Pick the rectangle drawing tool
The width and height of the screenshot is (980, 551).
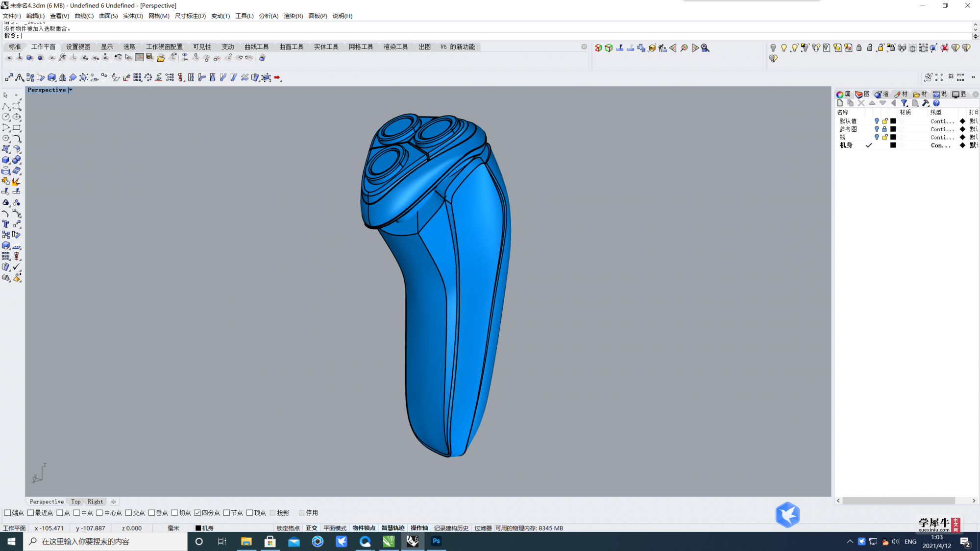pos(17,128)
